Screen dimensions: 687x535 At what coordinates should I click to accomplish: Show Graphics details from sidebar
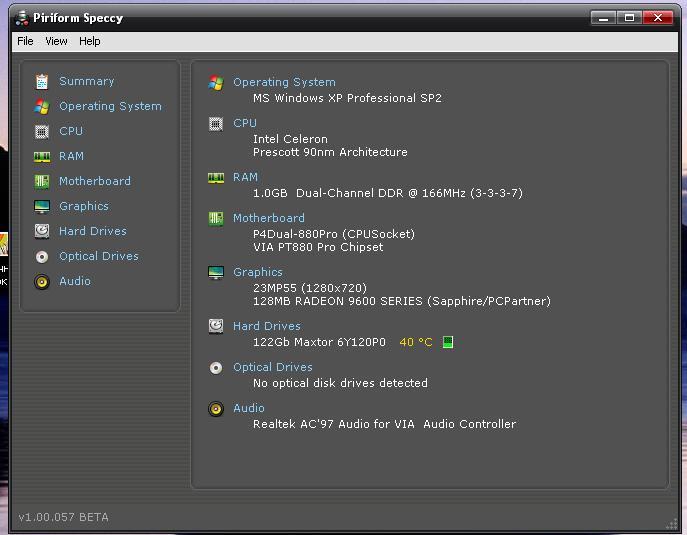(x=84, y=206)
